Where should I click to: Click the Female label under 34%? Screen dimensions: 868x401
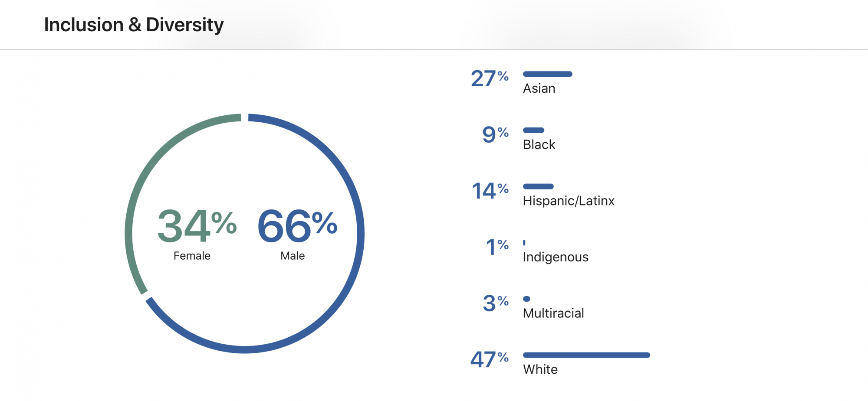click(x=192, y=256)
